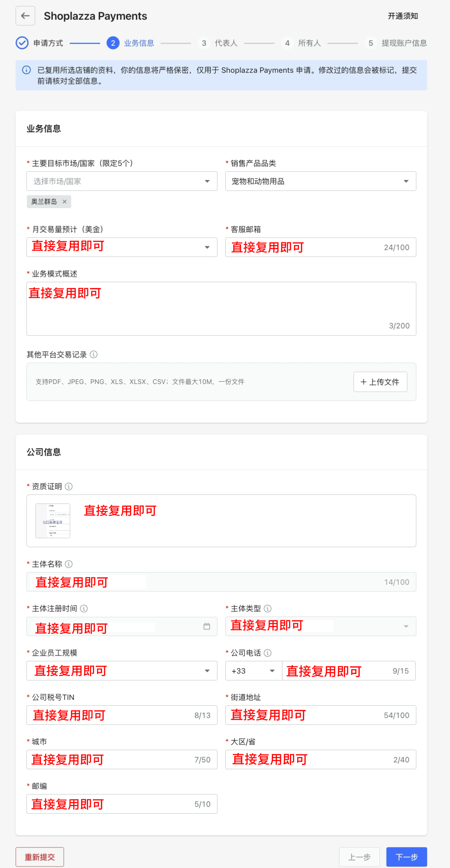
Task: Open the 选择市场/国家 dropdown
Action: click(122, 181)
